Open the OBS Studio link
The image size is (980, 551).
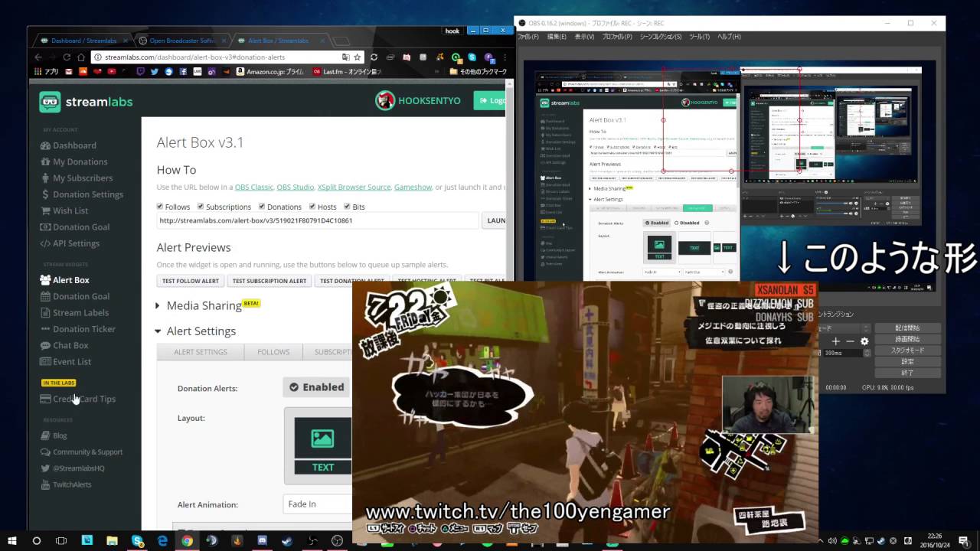click(x=296, y=187)
